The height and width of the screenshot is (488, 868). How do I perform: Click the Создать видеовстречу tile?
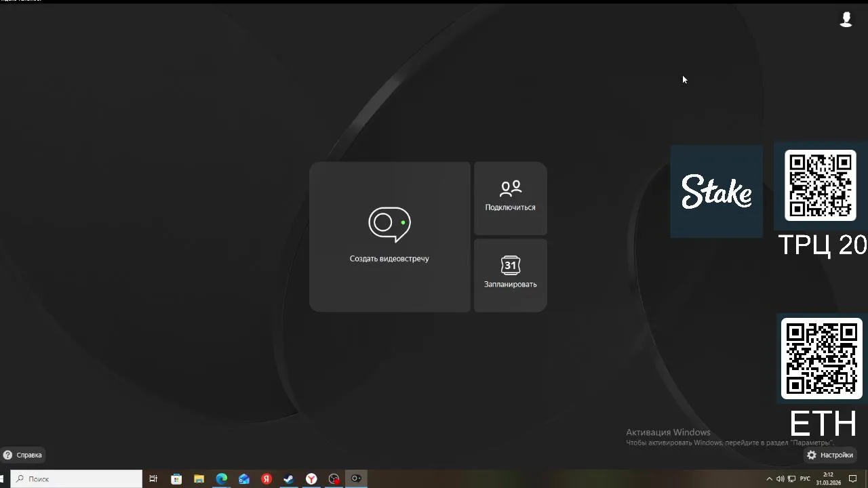[390, 237]
